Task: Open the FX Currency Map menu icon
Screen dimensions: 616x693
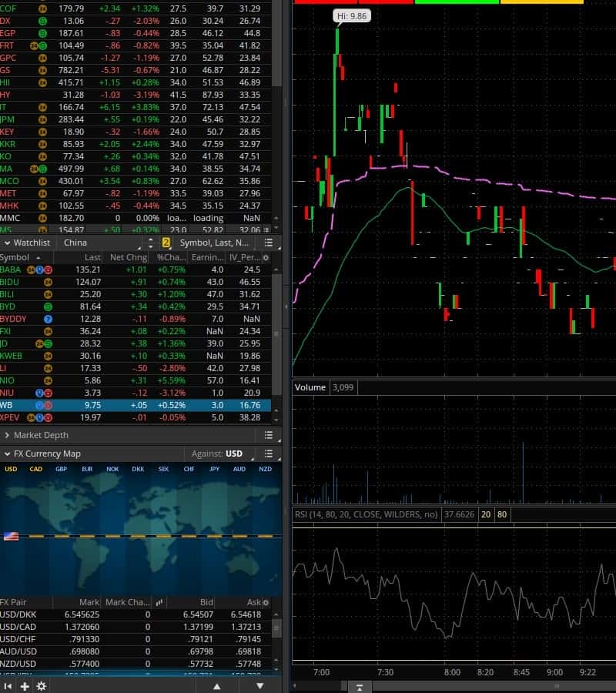Action: tap(269, 454)
